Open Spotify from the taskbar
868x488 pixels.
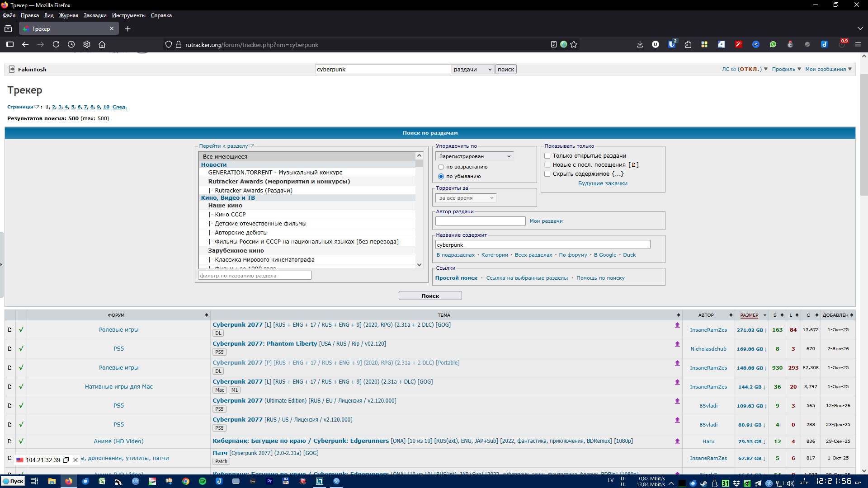(203, 481)
